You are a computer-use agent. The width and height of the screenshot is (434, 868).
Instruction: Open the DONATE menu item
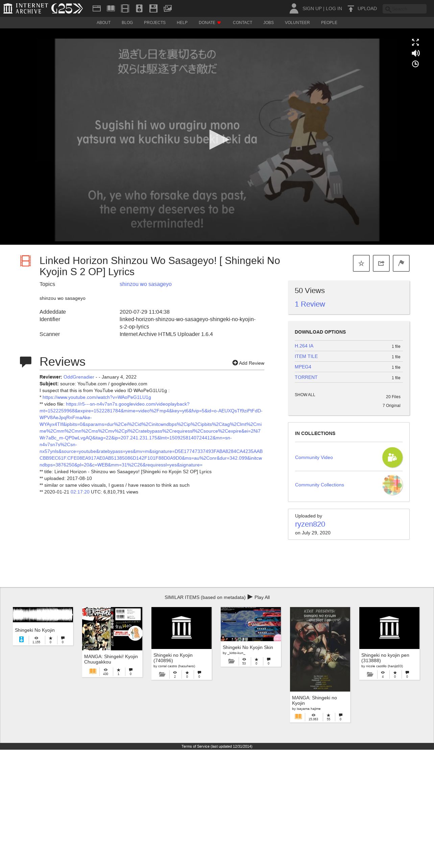coord(210,23)
